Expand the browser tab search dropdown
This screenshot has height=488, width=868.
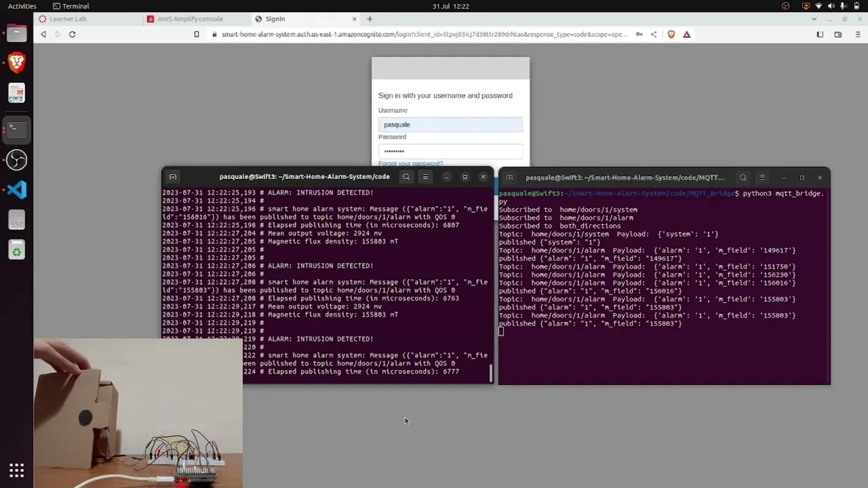click(814, 19)
